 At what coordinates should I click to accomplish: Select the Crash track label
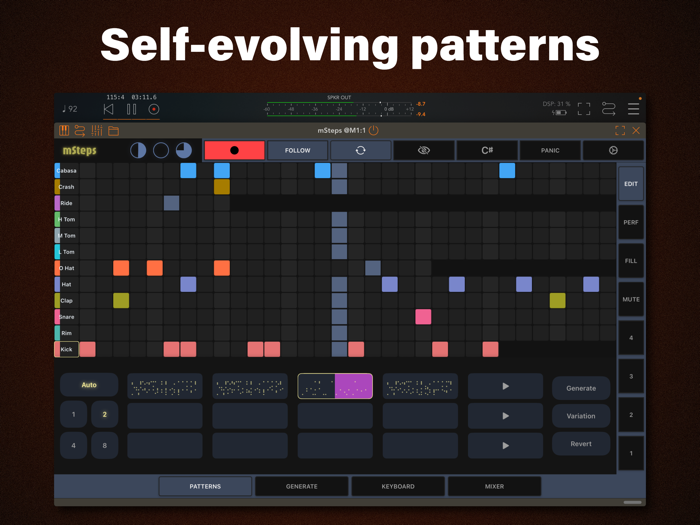66,187
